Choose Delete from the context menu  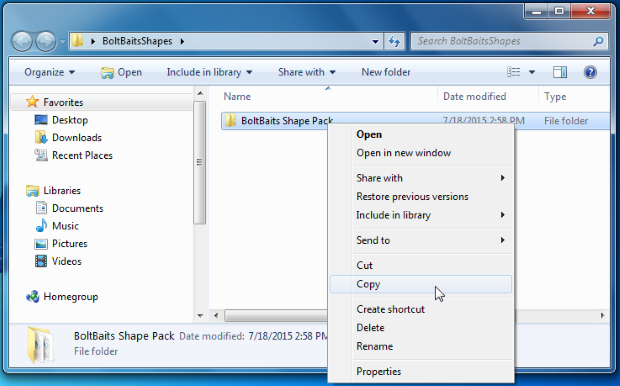421,328
